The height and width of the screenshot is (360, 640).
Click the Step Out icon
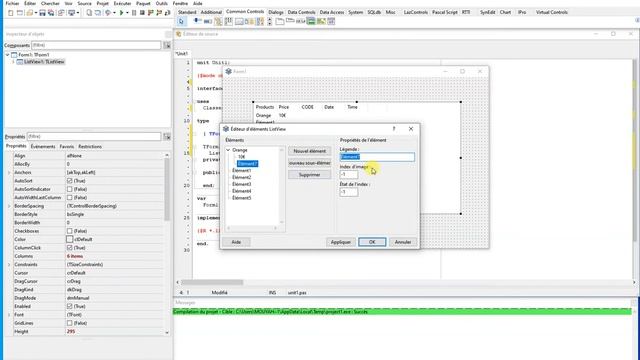167,13
